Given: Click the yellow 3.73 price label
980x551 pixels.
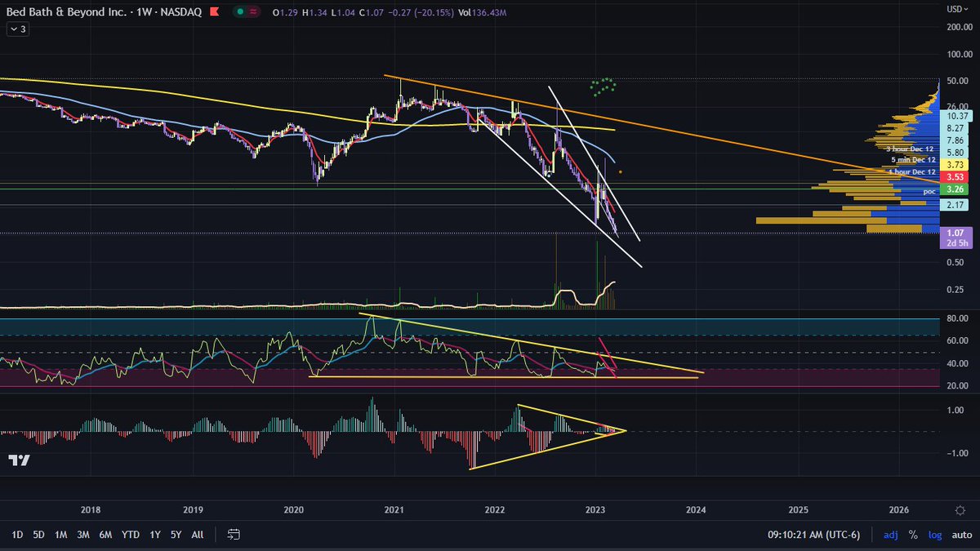Looking at the screenshot, I should [953, 165].
